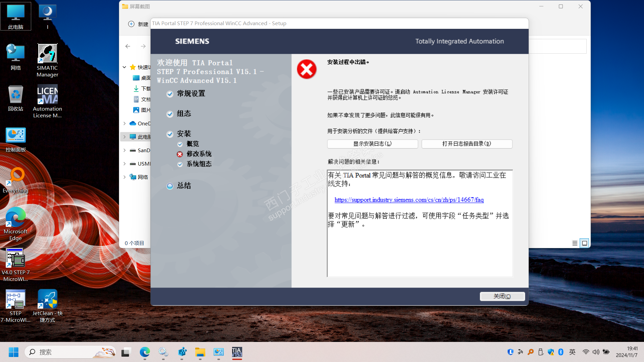The height and width of the screenshot is (362, 644).
Task: Click the TIA V15.1 taskbar icon
Action: [x=237, y=352]
